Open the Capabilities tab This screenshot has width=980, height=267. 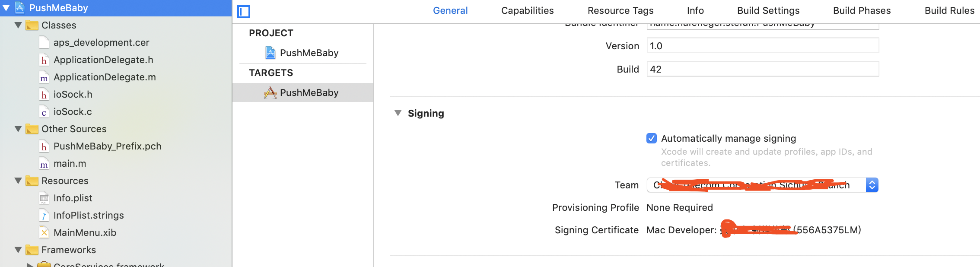(527, 11)
